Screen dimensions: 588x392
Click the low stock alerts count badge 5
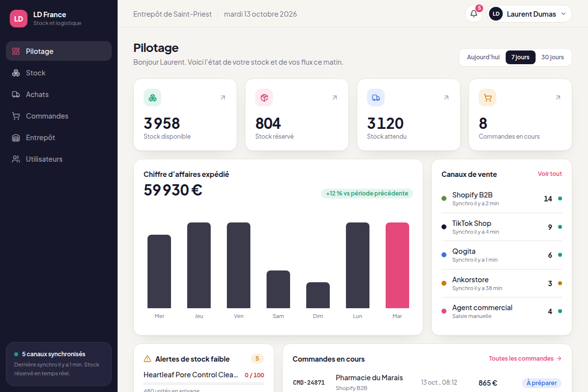257,359
